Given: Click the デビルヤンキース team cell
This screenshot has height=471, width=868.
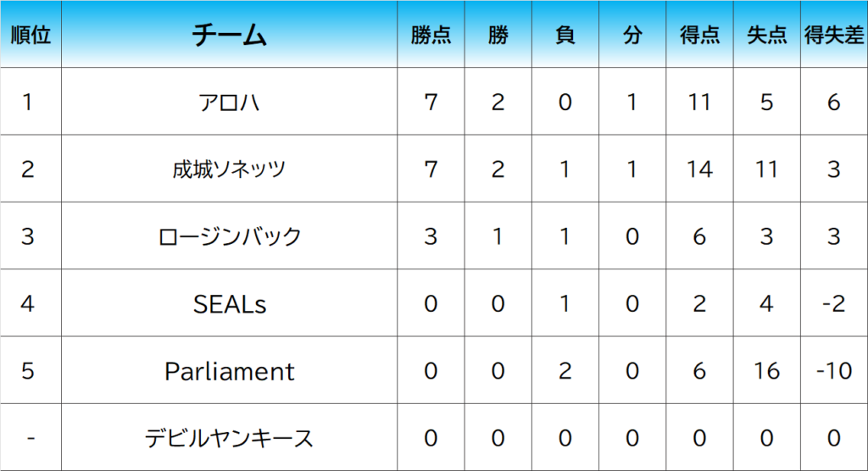Looking at the screenshot, I should click(230, 438).
